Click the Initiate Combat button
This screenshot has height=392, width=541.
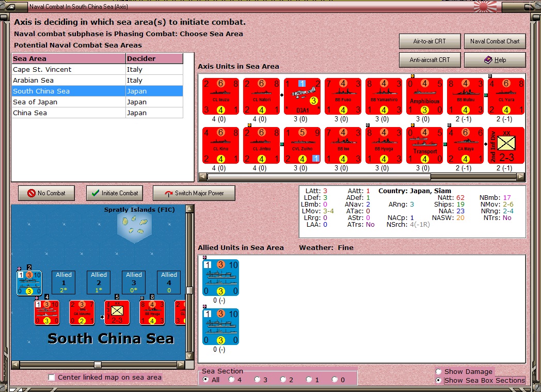click(115, 193)
